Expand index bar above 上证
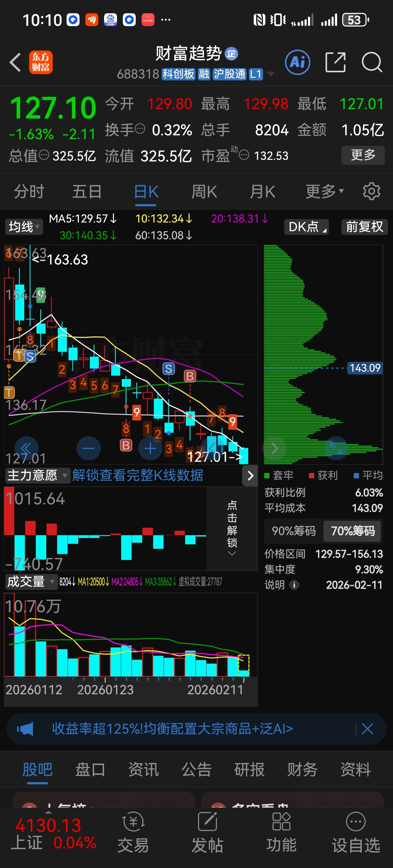The image size is (393, 868). point(48,812)
